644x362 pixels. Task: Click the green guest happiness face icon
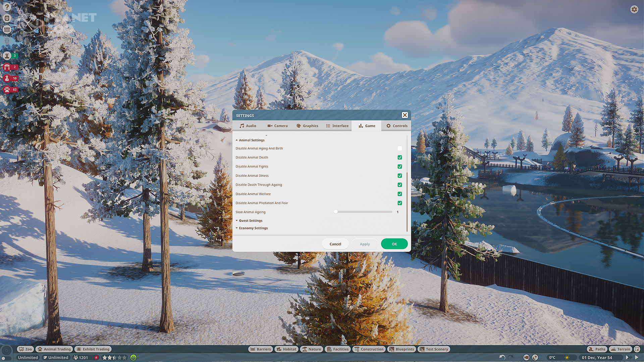point(133,357)
